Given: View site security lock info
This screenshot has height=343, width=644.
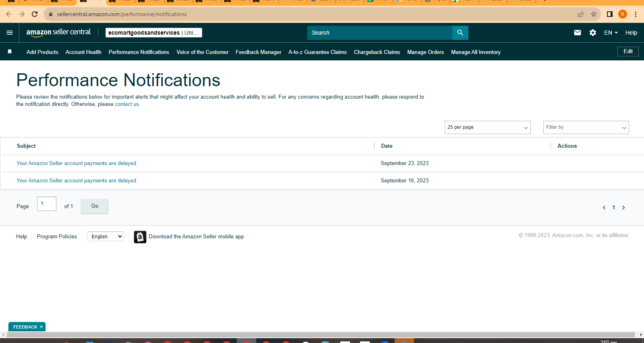Looking at the screenshot, I should click(x=51, y=14).
